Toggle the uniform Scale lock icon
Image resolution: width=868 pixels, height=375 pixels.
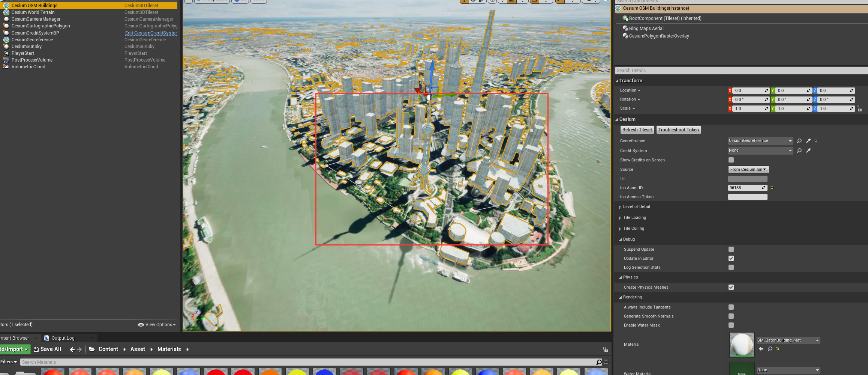(859, 108)
